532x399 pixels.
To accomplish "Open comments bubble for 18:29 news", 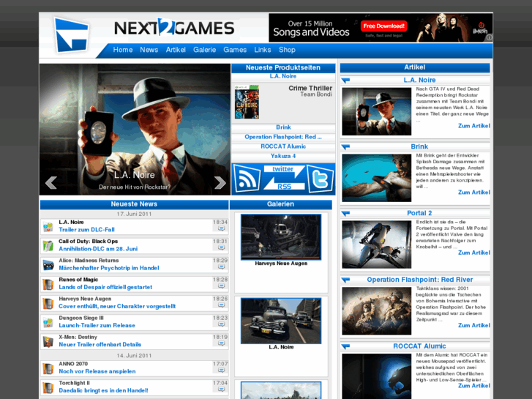I will coord(221,267).
